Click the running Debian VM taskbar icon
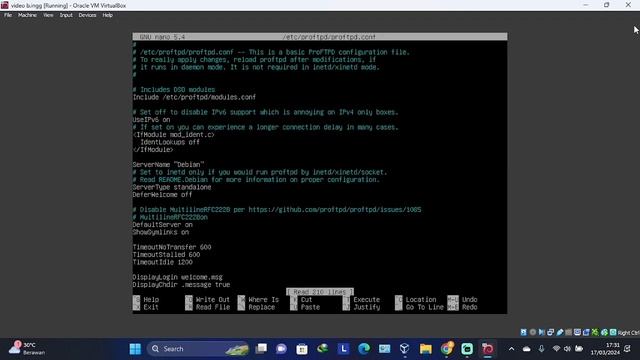640x360 pixels. click(488, 349)
